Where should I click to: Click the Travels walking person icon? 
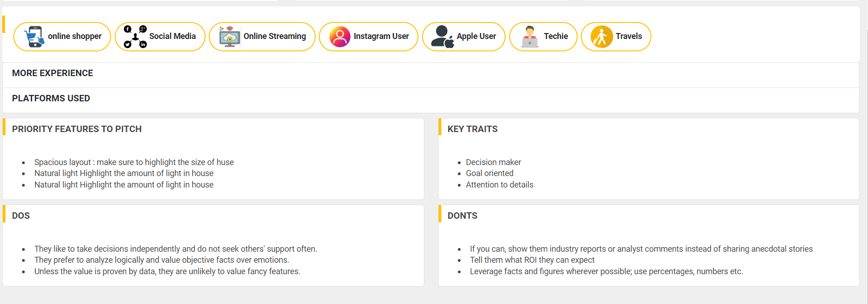[601, 37]
